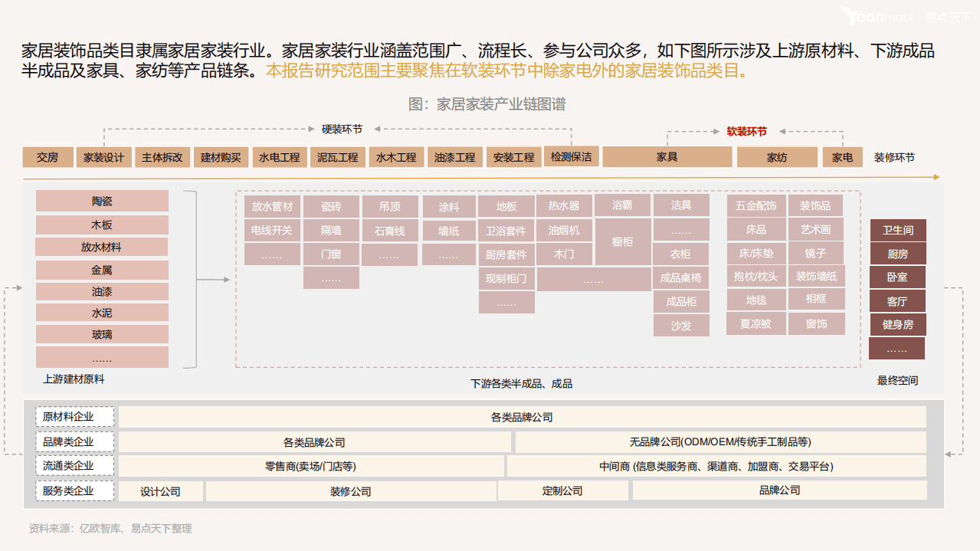This screenshot has height=551, width=980.
Task: Click the 艺术画 product block
Action: [817, 229]
